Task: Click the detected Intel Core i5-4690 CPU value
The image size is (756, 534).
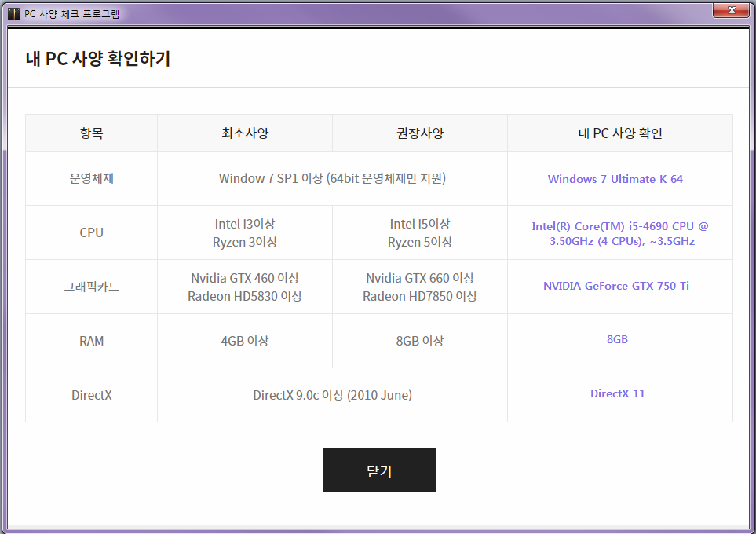Action: tap(619, 233)
